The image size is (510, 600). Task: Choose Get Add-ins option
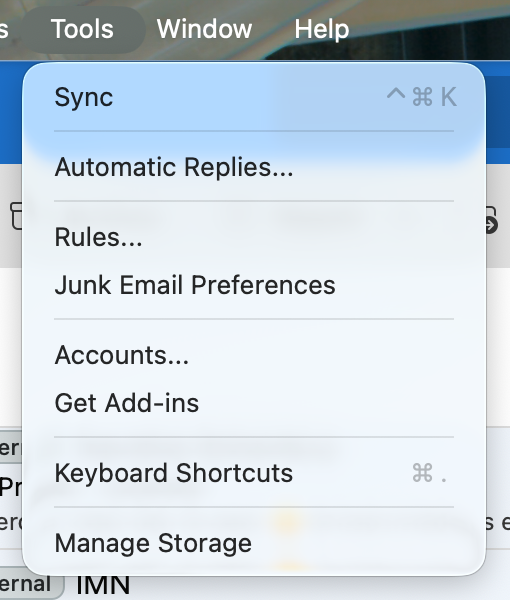[x=254, y=403]
